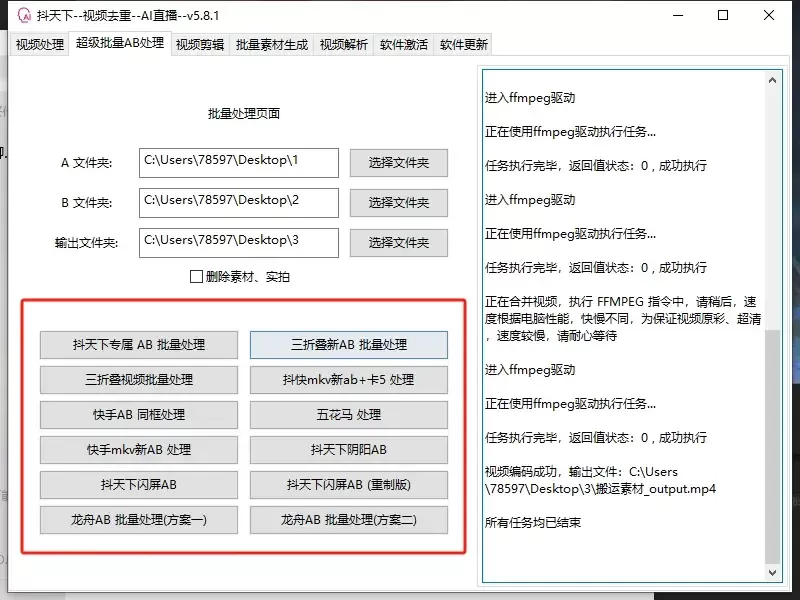This screenshot has height=600, width=800.
Task: Click the 抖天下闪屏AB button
Action: pos(139,485)
